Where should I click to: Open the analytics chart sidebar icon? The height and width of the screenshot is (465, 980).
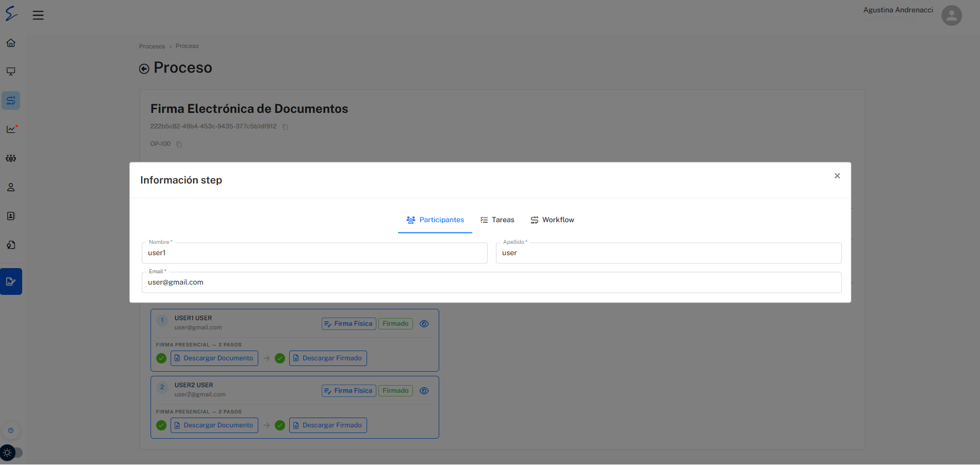click(x=11, y=129)
